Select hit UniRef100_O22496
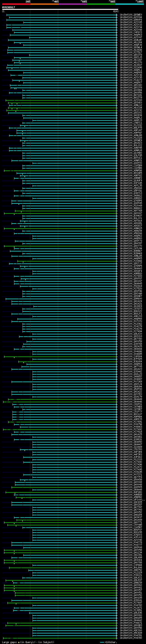 coord(131,67)
